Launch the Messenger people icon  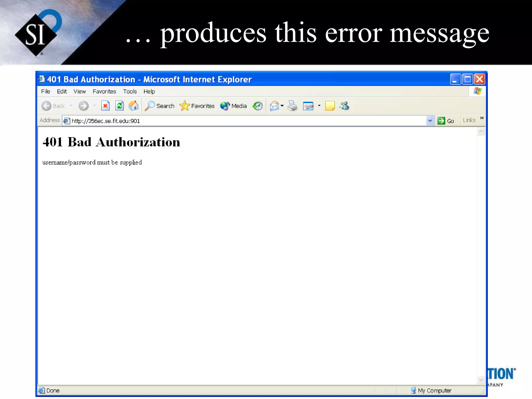[x=344, y=106]
